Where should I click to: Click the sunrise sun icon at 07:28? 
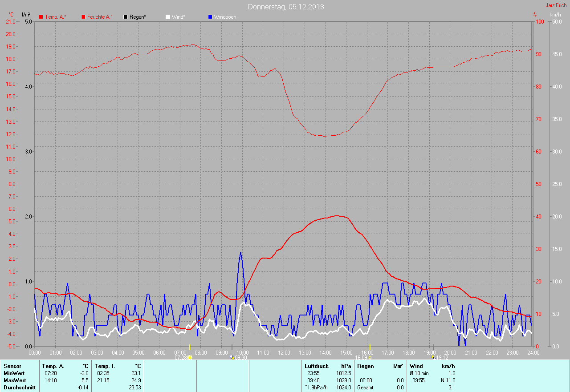tap(190, 357)
